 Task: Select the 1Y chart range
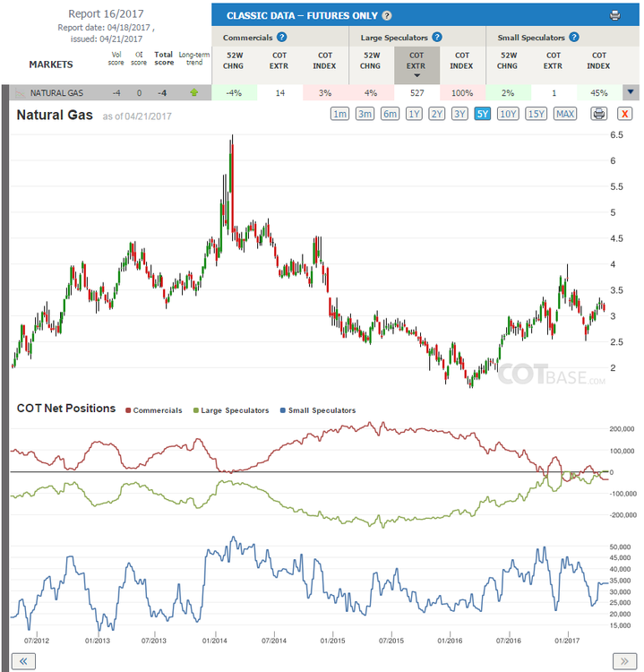click(x=414, y=114)
